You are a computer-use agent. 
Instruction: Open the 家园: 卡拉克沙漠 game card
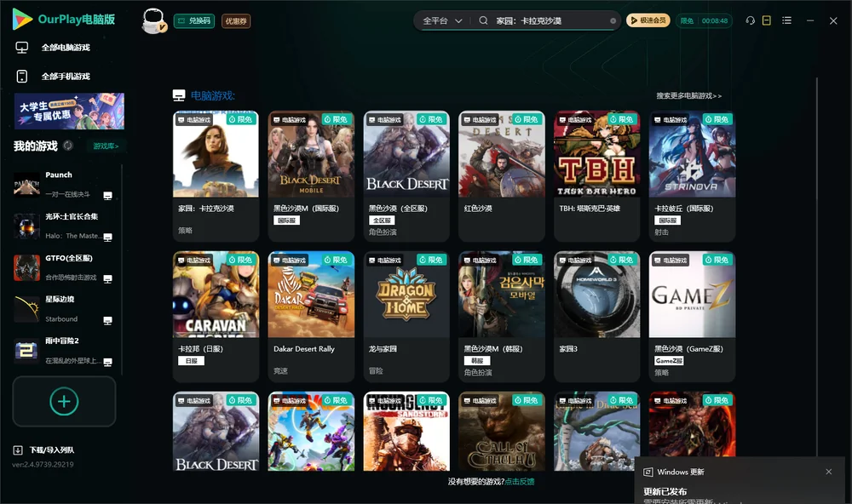pos(216,176)
